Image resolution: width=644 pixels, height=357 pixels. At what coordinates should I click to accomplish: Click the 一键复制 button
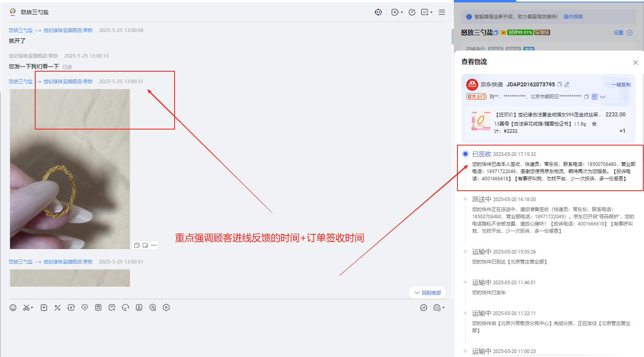coord(621,85)
